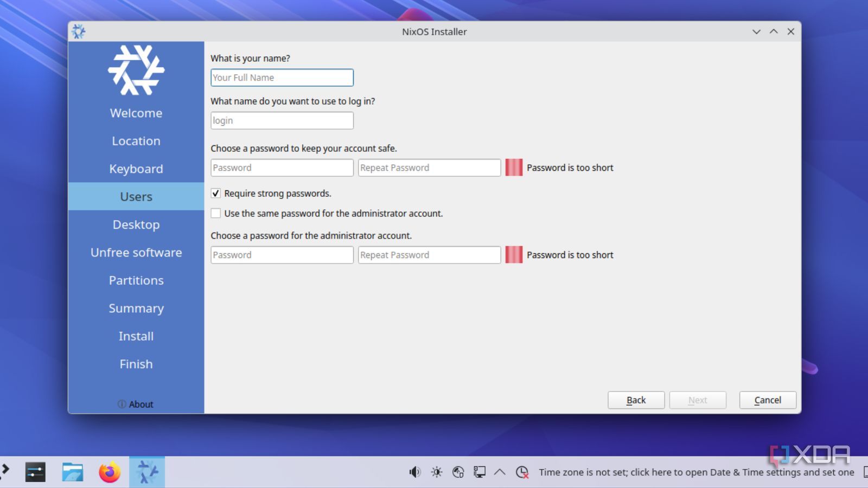Open the clock warning tray icon
Image resolution: width=868 pixels, height=488 pixels.
[x=522, y=472]
